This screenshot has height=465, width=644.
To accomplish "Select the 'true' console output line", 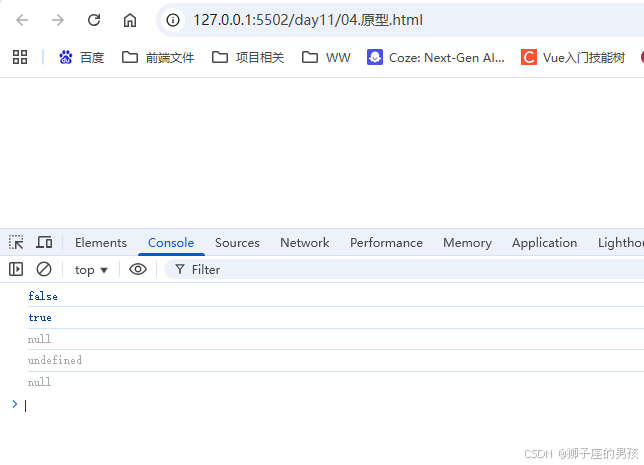I will [x=40, y=318].
